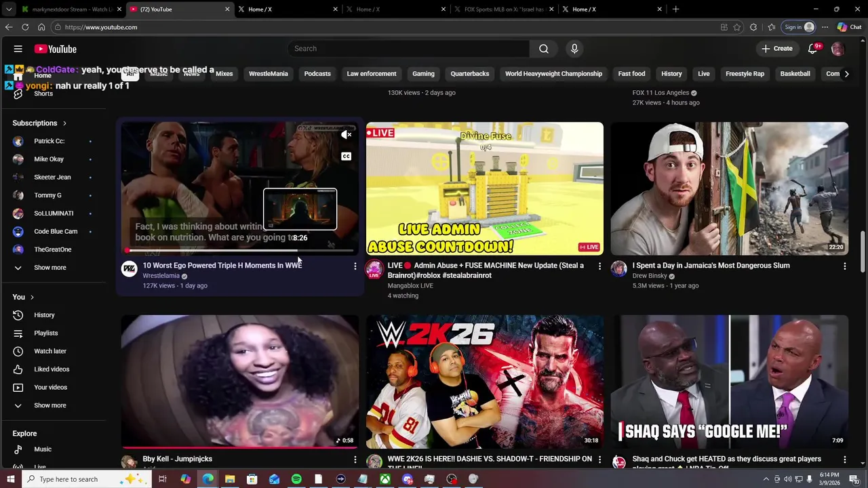Click the Drew Binsky channel avatar
Screen dimensions: 868x488
(618, 269)
